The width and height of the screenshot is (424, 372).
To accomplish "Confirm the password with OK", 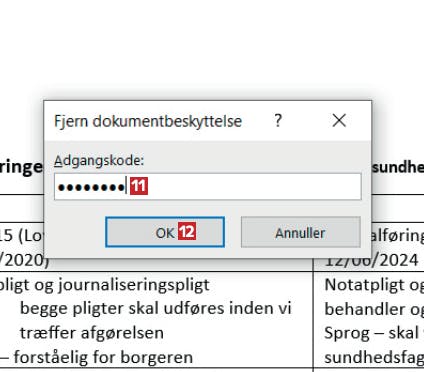I will pos(165,232).
